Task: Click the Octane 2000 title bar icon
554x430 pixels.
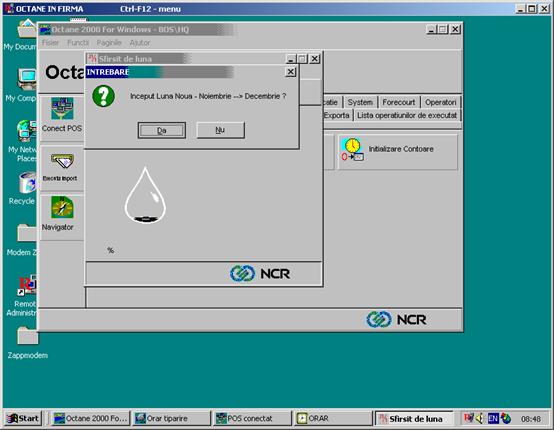Action: coord(45,29)
